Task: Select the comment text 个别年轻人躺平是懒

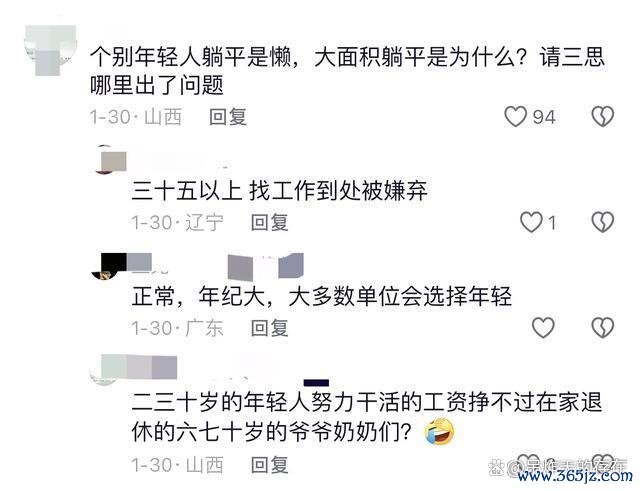Action: (x=191, y=57)
